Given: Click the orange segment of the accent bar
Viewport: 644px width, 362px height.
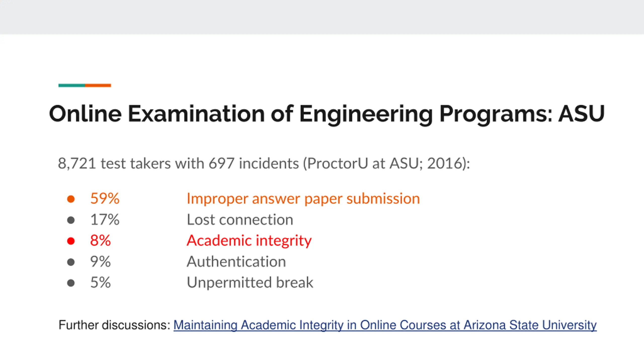Looking at the screenshot, I should tap(98, 85).
